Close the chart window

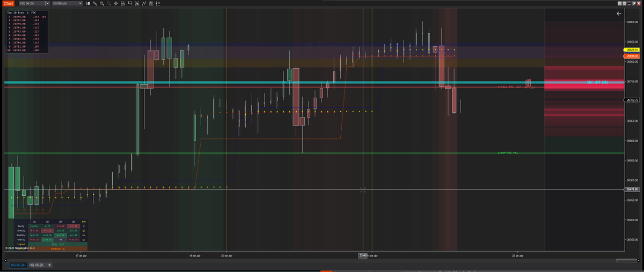(x=639, y=3)
